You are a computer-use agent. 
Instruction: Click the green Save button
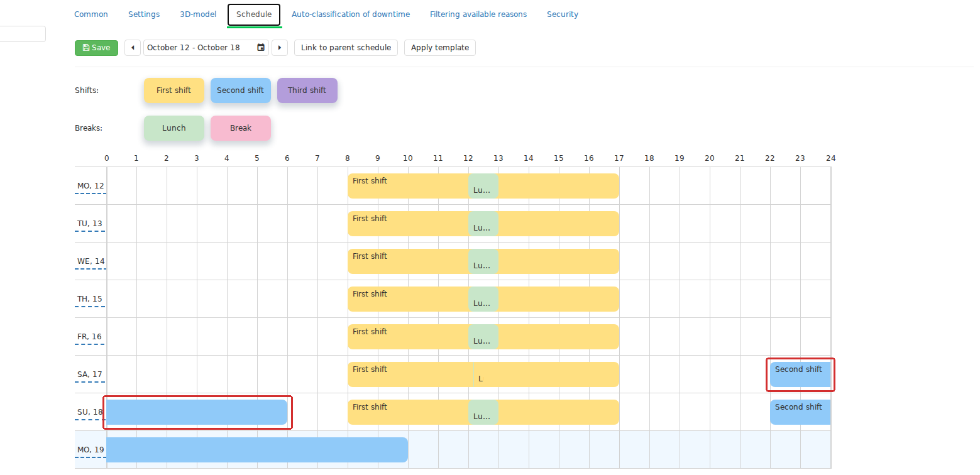coord(96,48)
